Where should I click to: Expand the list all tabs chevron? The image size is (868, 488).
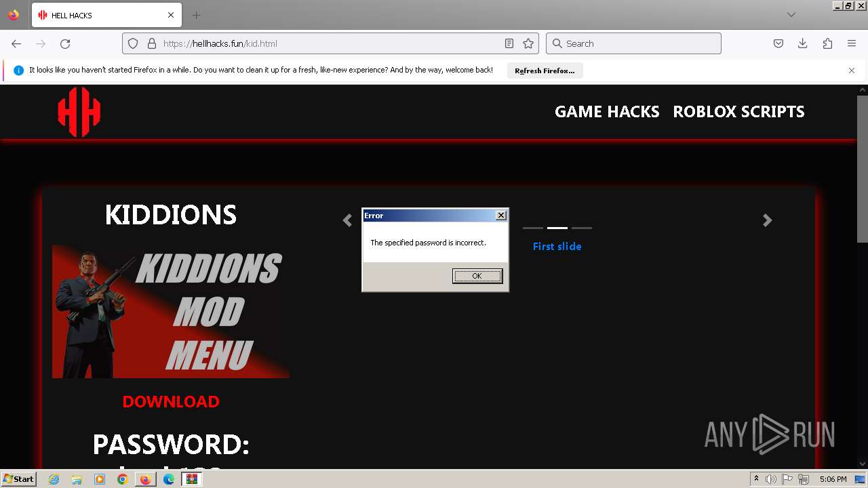[x=791, y=15]
